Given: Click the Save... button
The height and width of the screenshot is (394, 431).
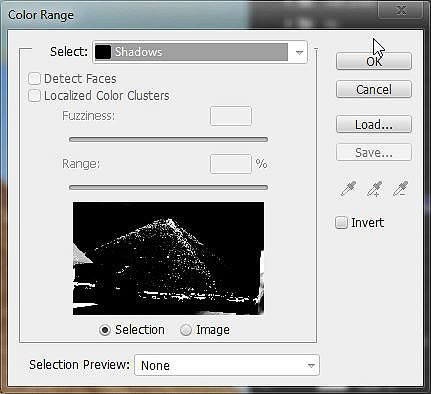Looking at the screenshot, I should coord(374,153).
